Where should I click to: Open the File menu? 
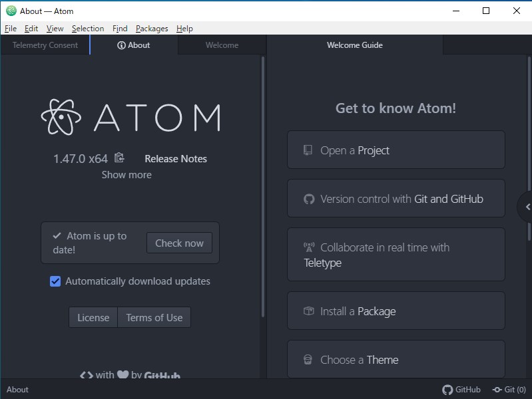11,29
